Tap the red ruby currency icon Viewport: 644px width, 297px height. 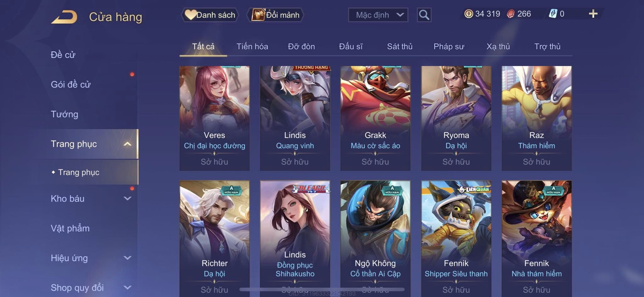(x=511, y=14)
